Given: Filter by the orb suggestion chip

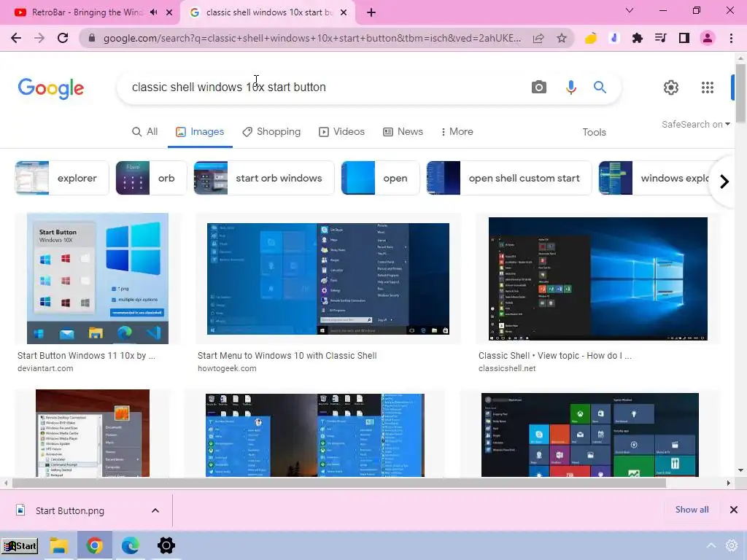Looking at the screenshot, I should point(151,178).
